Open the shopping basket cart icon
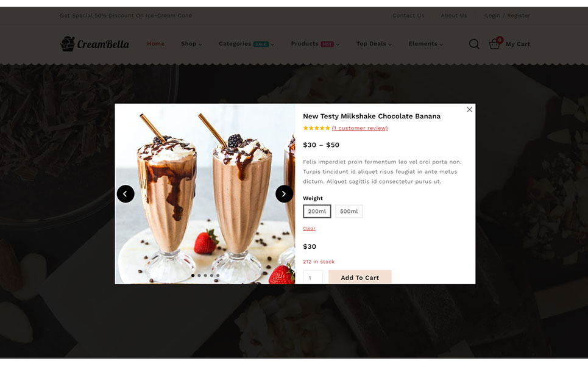 495,45
